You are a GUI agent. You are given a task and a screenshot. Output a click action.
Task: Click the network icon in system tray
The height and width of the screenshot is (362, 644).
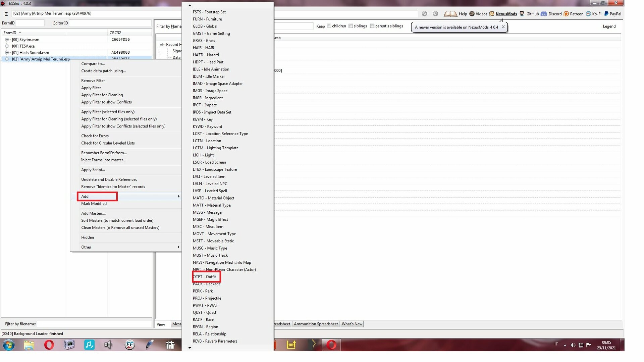click(581, 345)
